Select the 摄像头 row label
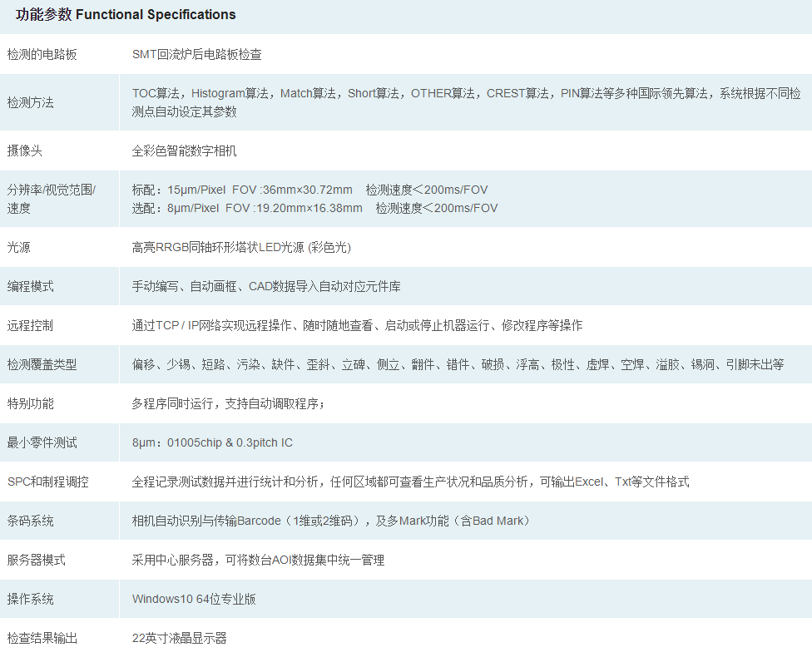812x657 pixels. 25,151
